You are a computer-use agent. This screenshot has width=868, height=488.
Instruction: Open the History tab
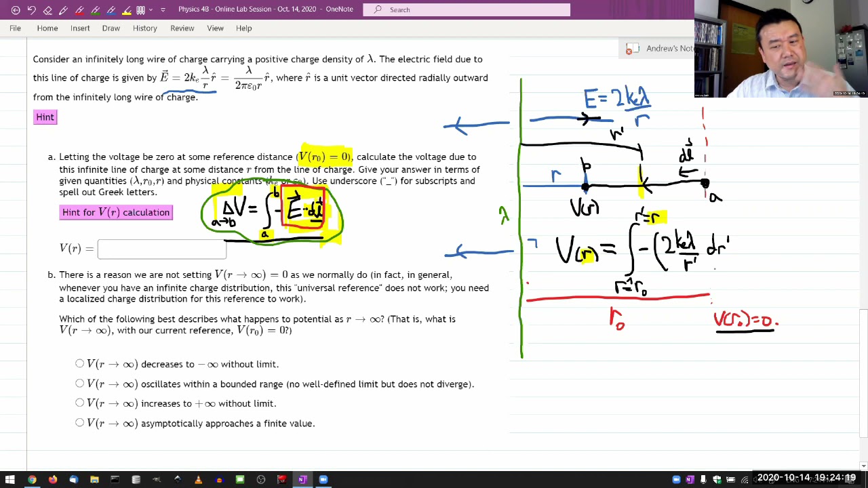(145, 28)
